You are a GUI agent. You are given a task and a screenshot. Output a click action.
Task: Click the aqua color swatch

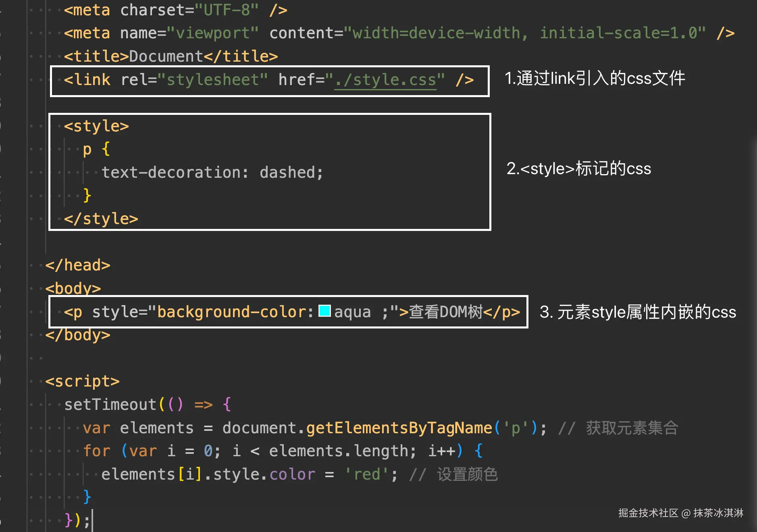(x=324, y=311)
